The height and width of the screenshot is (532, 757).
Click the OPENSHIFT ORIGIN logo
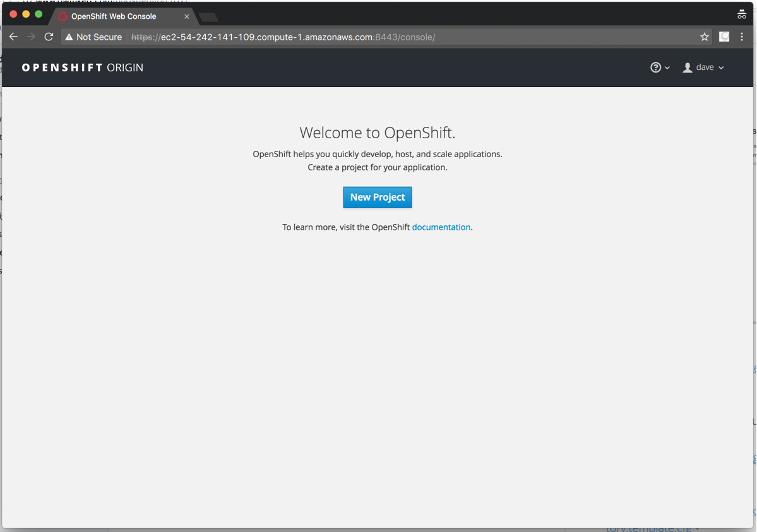(83, 68)
